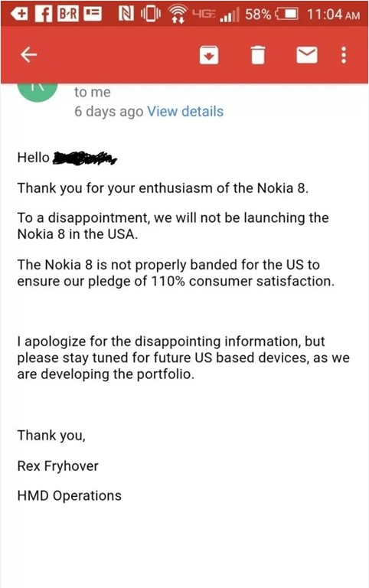Tap the card notification icon beside B-R

[x=92, y=14]
